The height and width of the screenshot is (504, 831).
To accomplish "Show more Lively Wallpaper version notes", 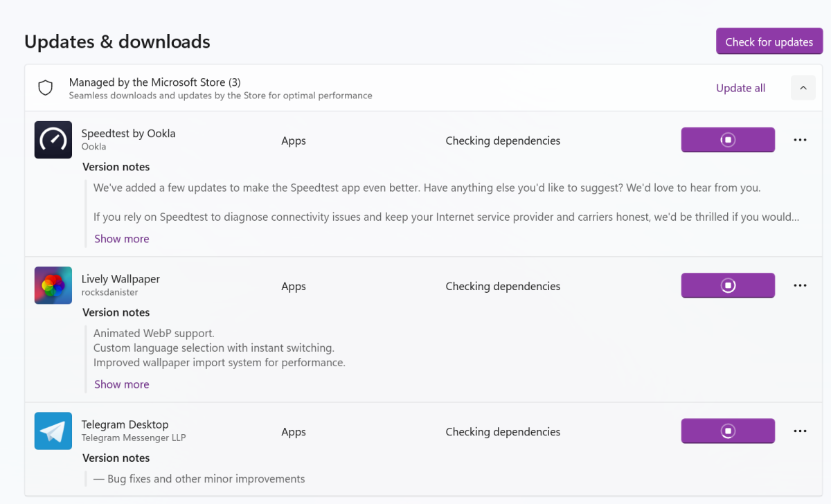I will [122, 384].
